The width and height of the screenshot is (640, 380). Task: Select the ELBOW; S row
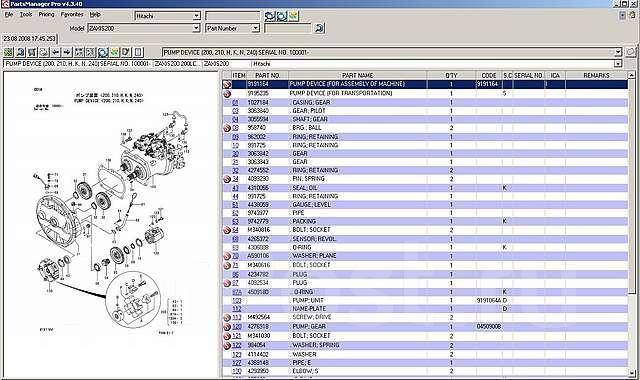point(425,371)
